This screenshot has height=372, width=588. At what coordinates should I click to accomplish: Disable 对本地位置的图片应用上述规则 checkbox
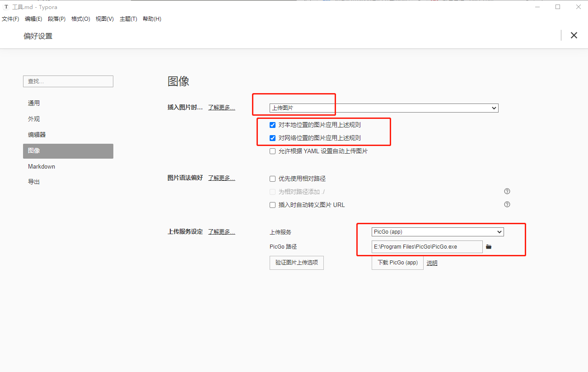tap(272, 125)
